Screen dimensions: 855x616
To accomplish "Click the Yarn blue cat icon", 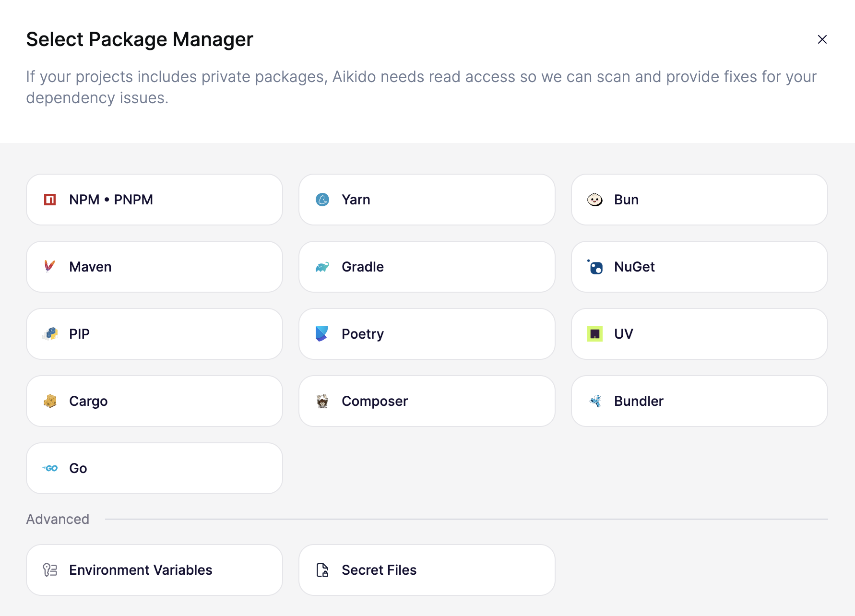I will click(x=322, y=200).
